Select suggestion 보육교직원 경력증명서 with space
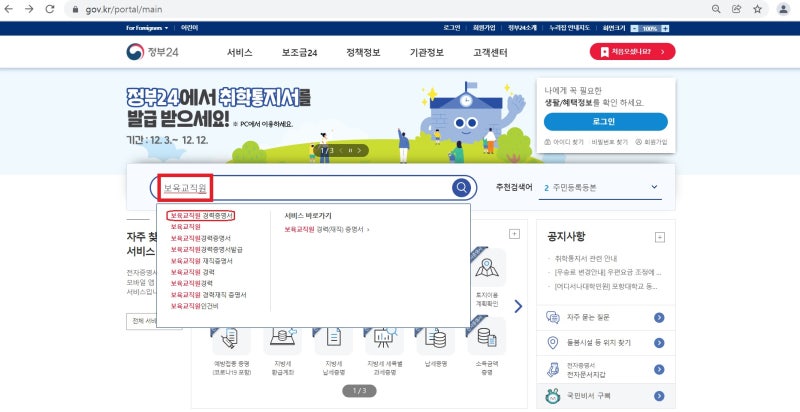The width and height of the screenshot is (800, 412). click(202, 216)
